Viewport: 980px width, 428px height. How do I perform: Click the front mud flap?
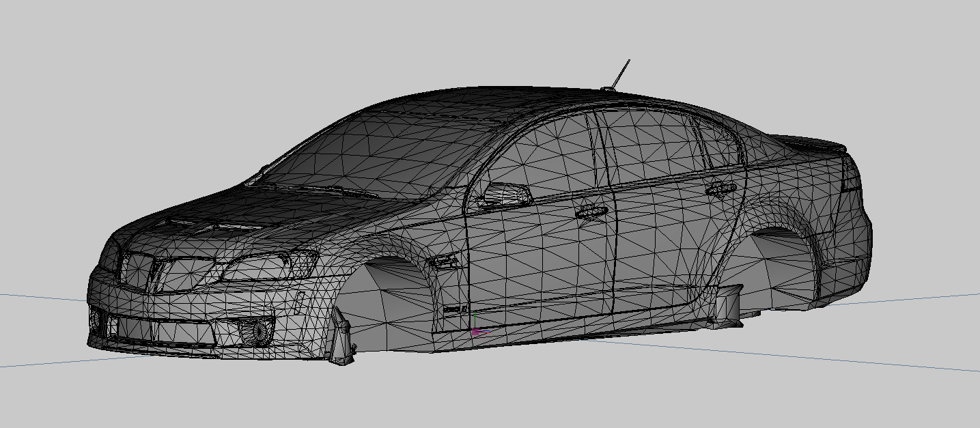coord(341,337)
